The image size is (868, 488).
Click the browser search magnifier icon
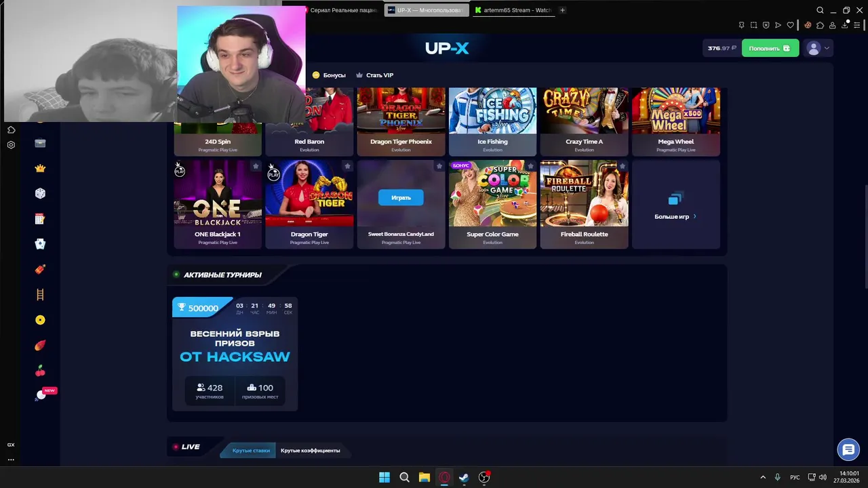pyautogui.click(x=820, y=10)
